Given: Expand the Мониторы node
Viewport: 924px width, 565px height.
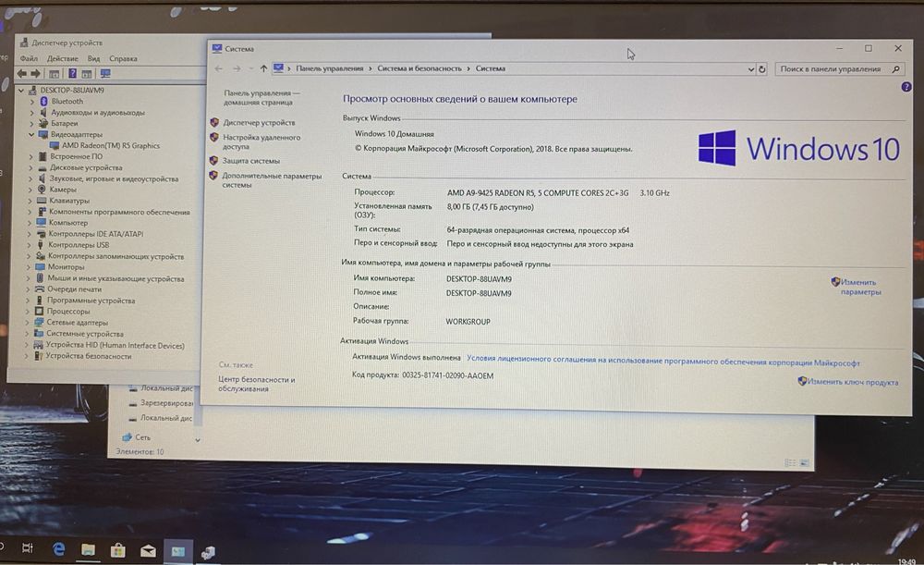Looking at the screenshot, I should point(28,267).
